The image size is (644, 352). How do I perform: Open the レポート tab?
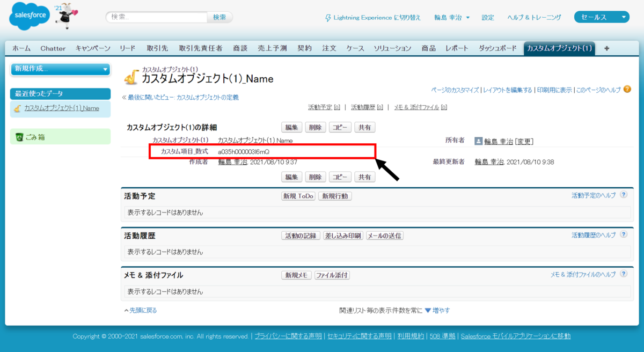[x=457, y=48]
